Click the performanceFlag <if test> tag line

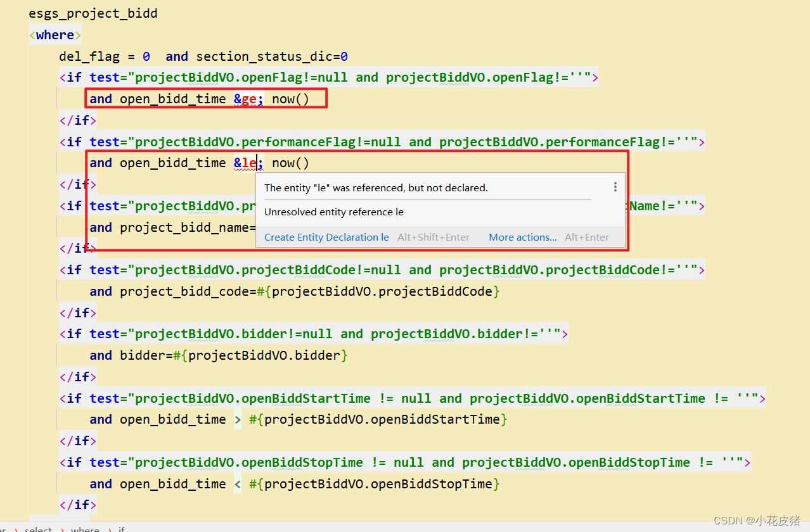[382, 141]
